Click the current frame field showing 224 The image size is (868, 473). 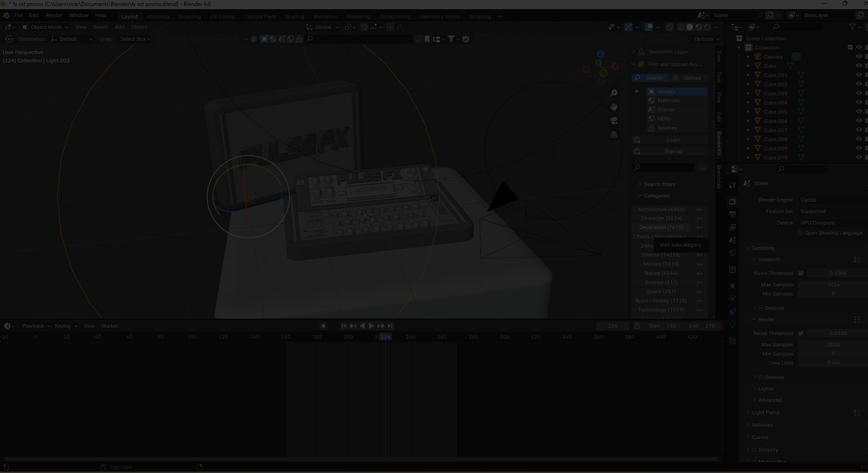[613, 326]
